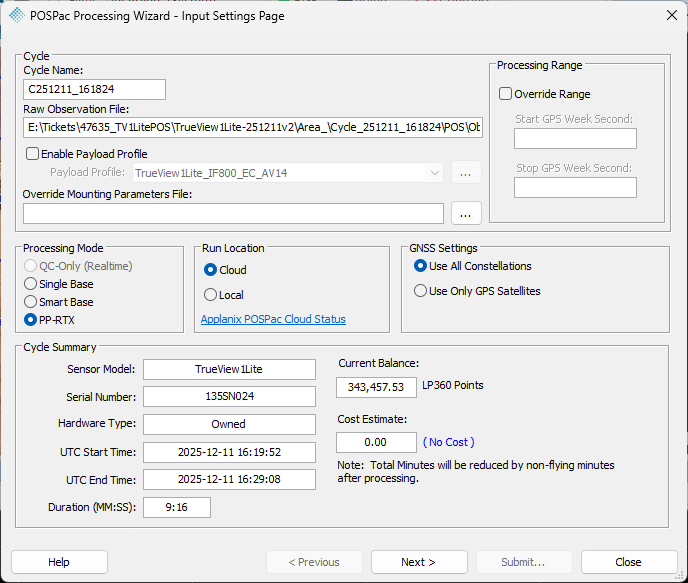Screen dimensions: 688x583
Task: Open the Payload Profile dropdown
Action: click(x=288, y=173)
